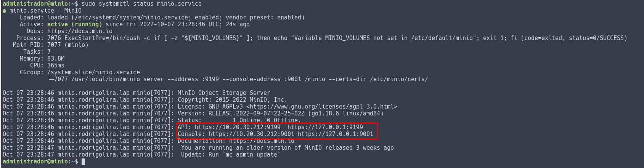The height and width of the screenshot is (168, 644).
Task: Click the Documentation URL in the log output
Action: point(262,141)
